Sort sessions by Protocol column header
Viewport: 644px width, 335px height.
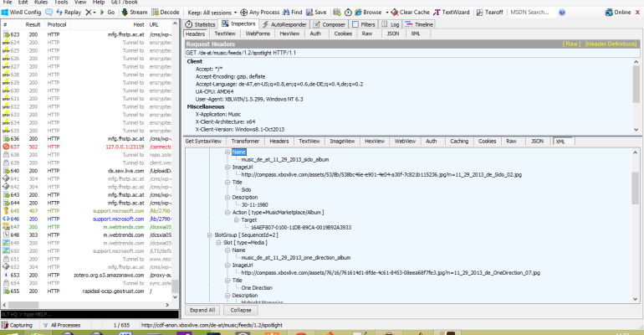[x=57, y=24]
